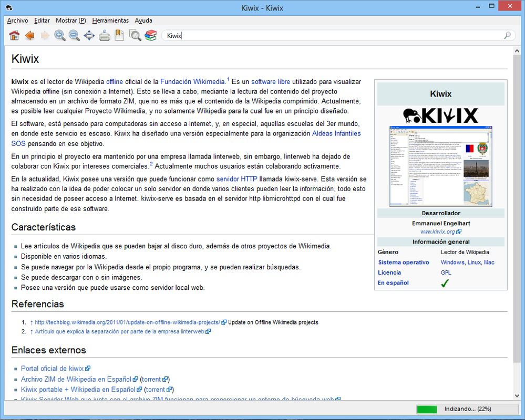This screenshot has height=420, width=525.
Task: Click the down arrow of the vertical scrollbar
Action: coord(516,395)
